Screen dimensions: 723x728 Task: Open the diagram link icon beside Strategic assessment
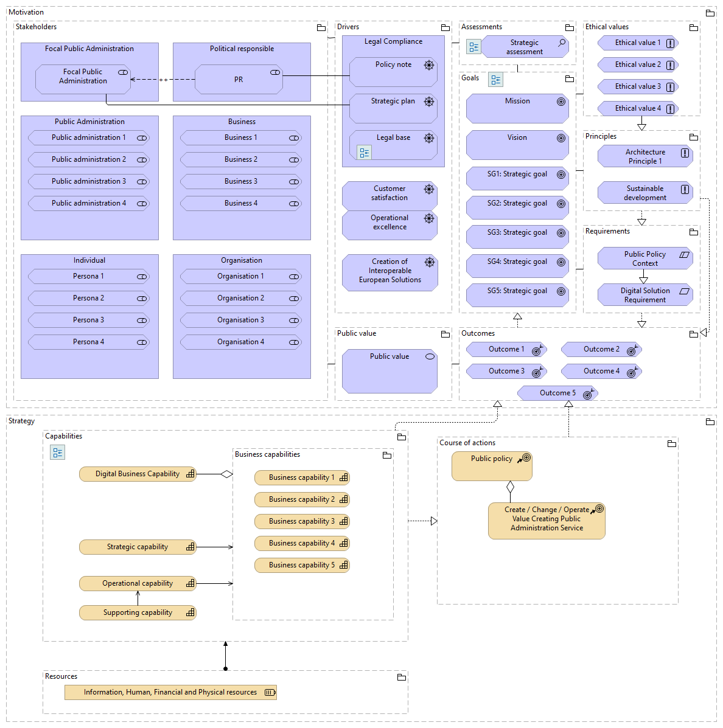pyautogui.click(x=473, y=46)
